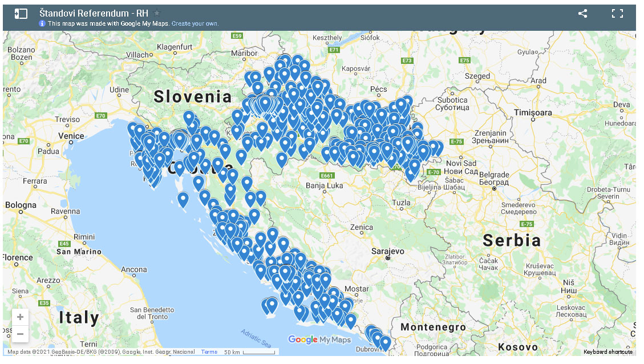644x364 pixels.
Task: Click the Google My Maps logo
Action: click(x=319, y=340)
